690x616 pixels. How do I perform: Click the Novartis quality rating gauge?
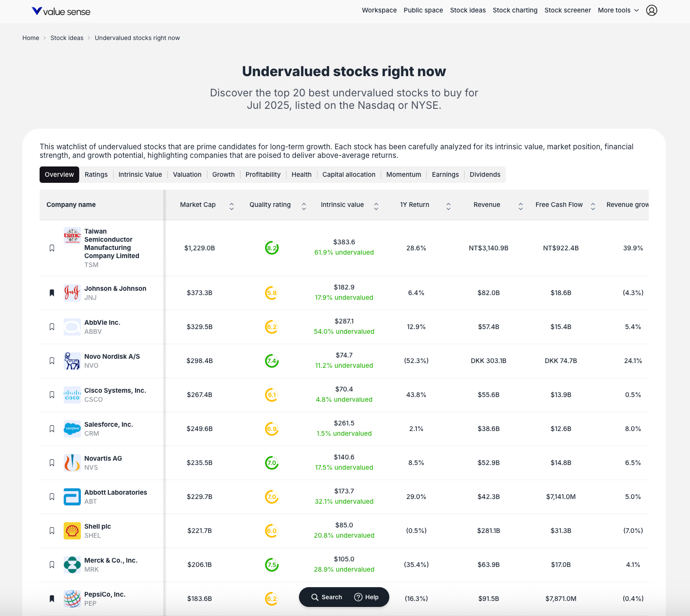point(272,463)
